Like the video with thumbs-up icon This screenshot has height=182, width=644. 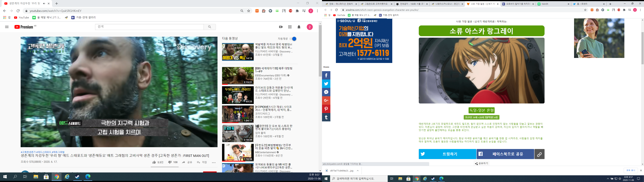(x=154, y=162)
